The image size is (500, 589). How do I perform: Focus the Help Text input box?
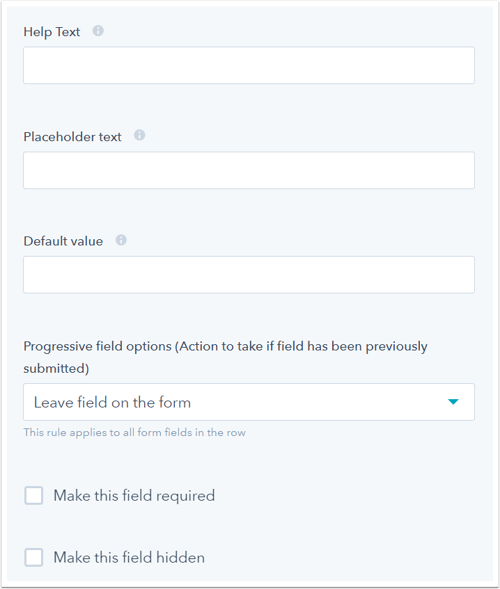click(249, 65)
